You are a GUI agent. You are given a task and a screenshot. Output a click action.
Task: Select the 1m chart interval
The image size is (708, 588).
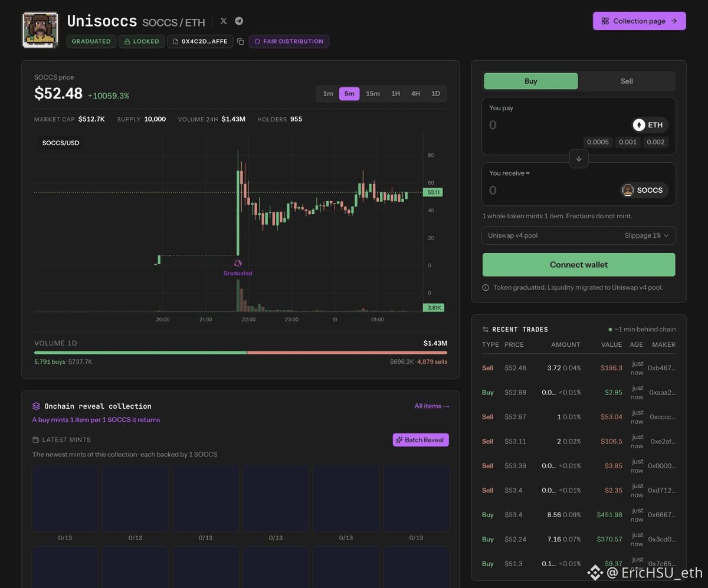pyautogui.click(x=328, y=94)
